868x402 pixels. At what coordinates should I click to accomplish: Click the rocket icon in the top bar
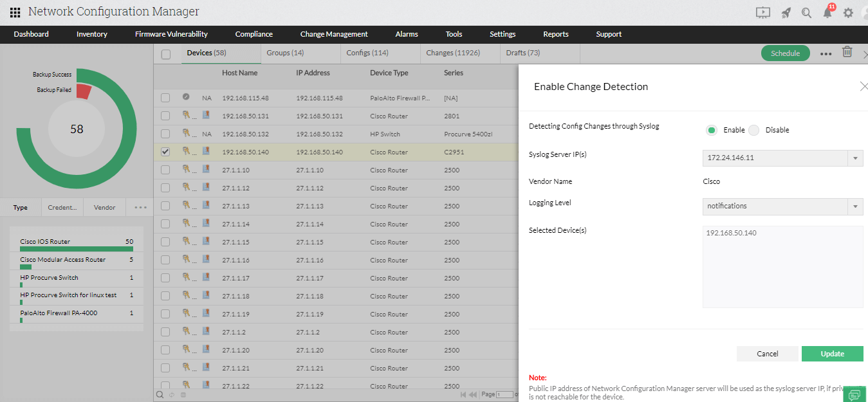point(786,12)
